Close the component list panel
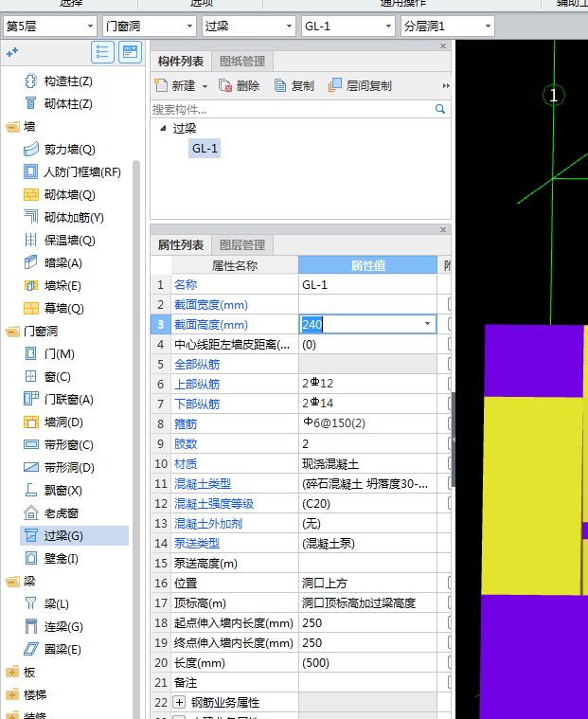 443,45
